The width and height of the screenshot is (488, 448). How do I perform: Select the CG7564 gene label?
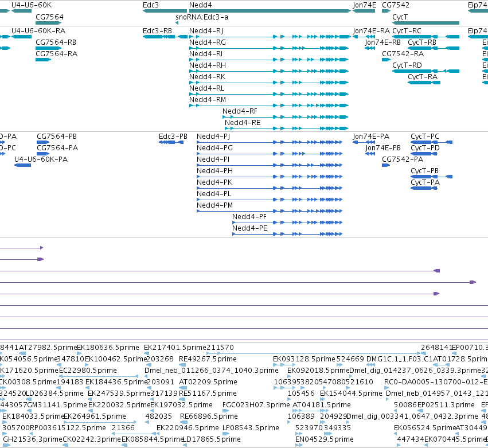[x=49, y=17]
